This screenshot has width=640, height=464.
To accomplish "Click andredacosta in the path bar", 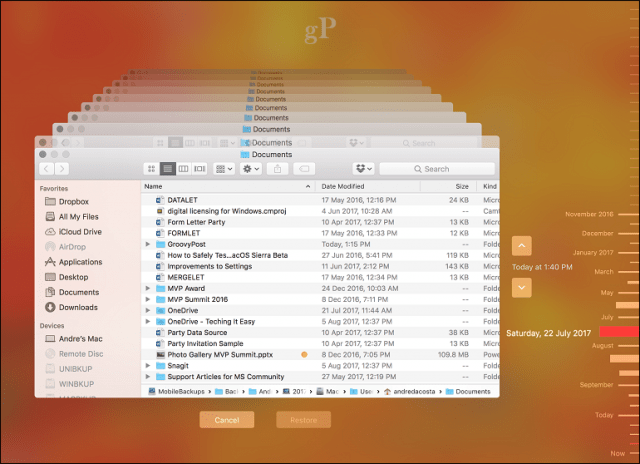I will 409,391.
